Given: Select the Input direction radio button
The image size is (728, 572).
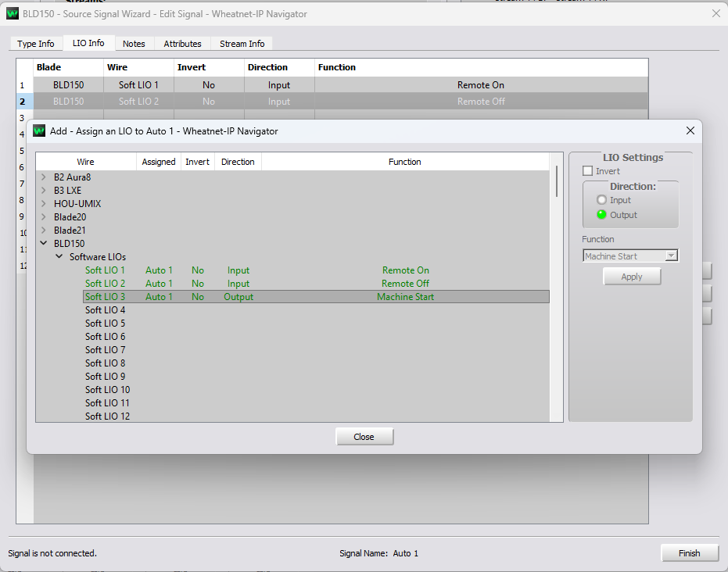Looking at the screenshot, I should tap(602, 200).
